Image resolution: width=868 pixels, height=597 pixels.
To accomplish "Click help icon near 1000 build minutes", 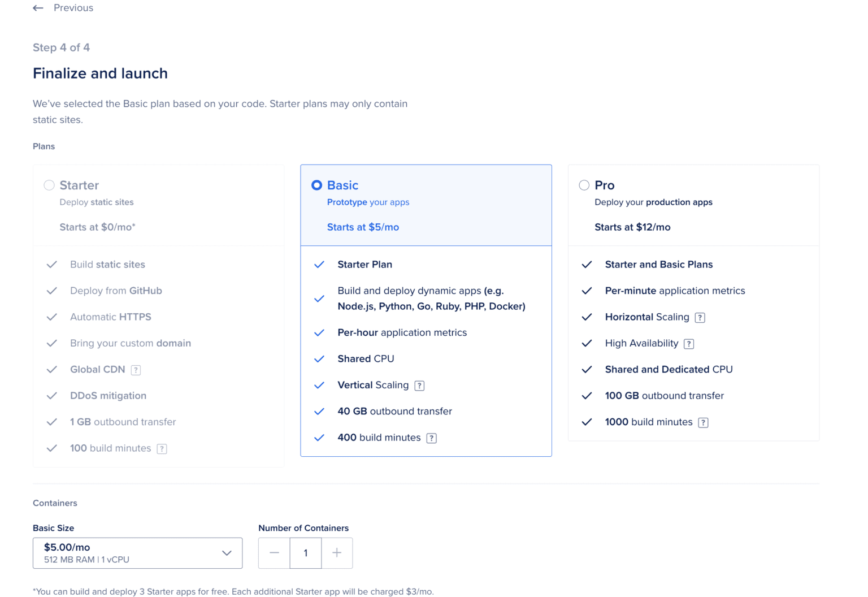I will pyautogui.click(x=704, y=422).
